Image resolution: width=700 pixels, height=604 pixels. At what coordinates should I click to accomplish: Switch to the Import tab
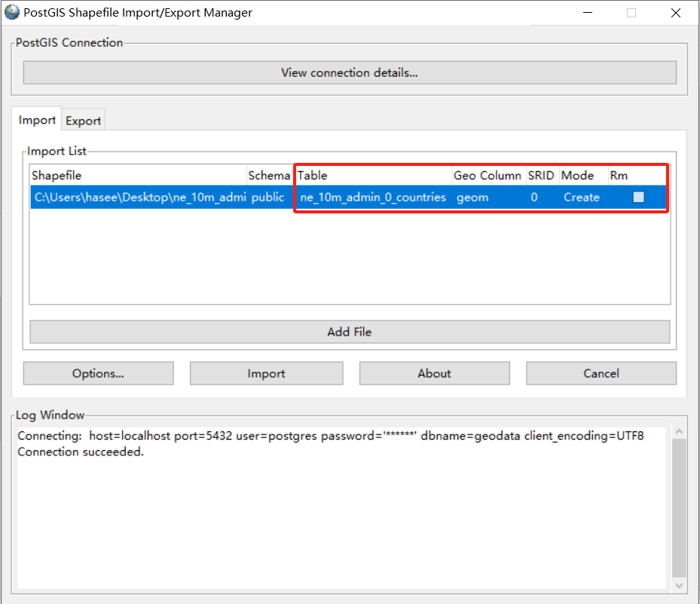pos(37,120)
